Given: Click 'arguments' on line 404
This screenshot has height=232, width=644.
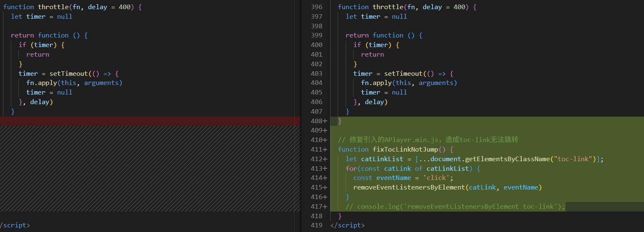Looking at the screenshot, I should coord(436,83).
